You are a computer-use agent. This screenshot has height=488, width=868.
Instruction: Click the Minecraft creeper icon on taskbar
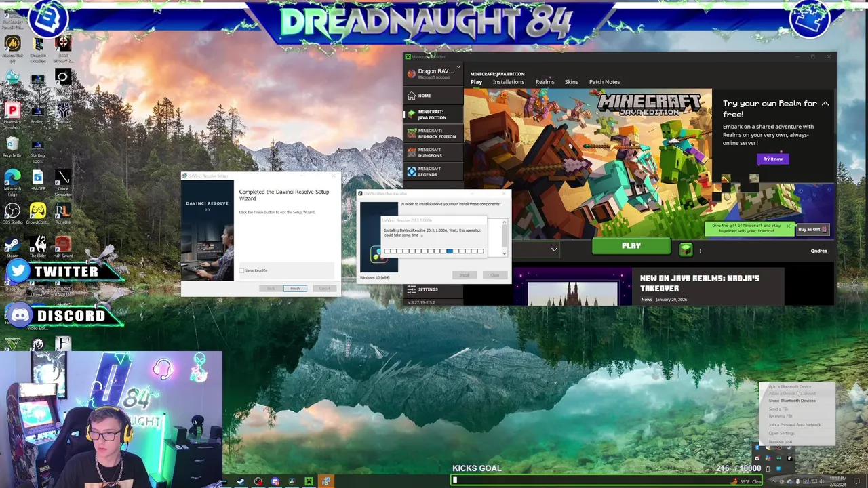pyautogui.click(x=309, y=482)
